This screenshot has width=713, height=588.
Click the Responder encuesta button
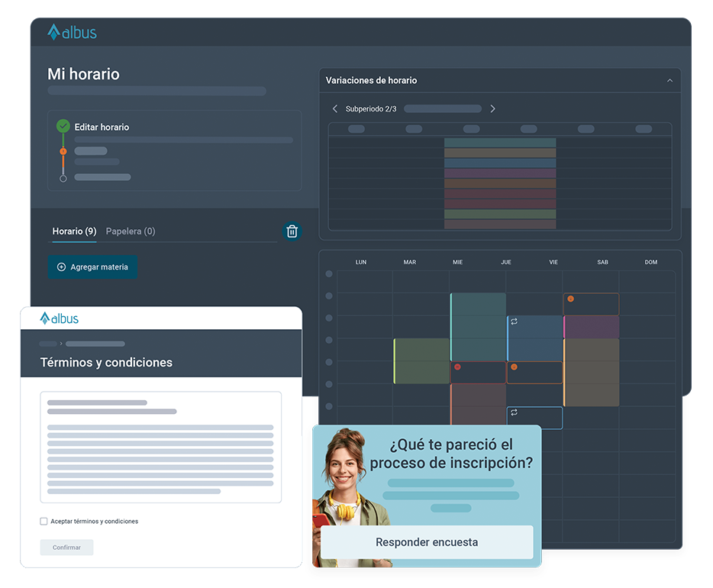tap(427, 542)
